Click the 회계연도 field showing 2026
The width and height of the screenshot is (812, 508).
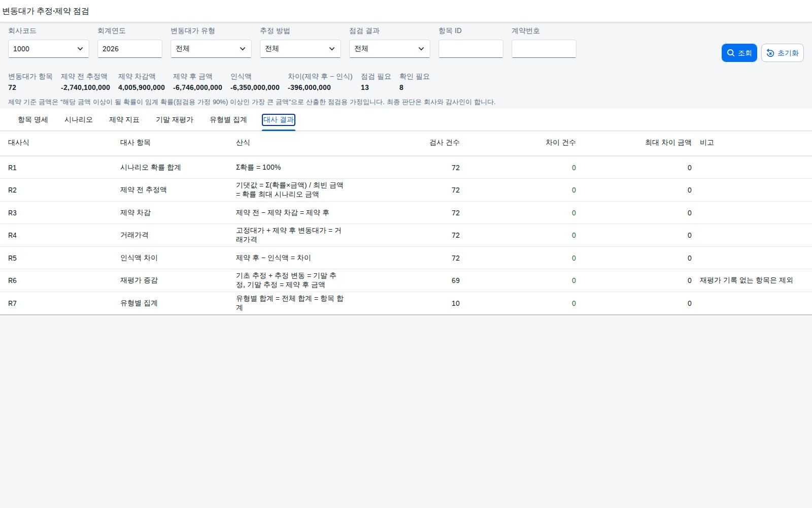pyautogui.click(x=130, y=49)
